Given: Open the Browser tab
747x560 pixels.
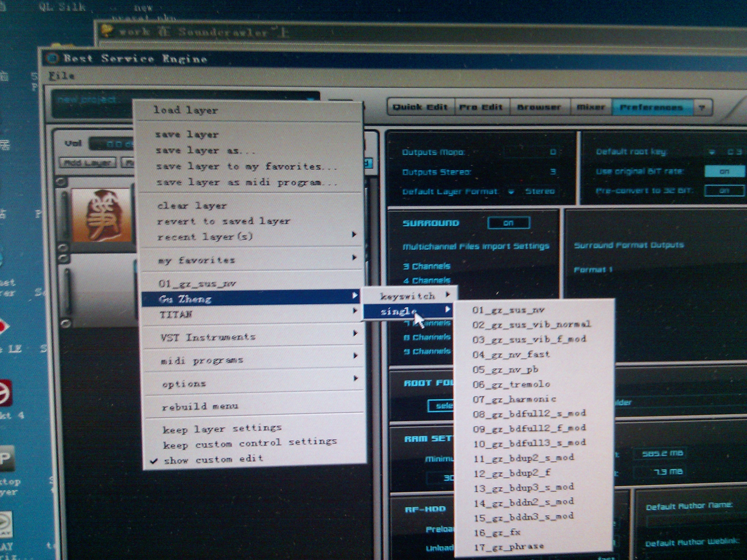Looking at the screenshot, I should [x=540, y=107].
